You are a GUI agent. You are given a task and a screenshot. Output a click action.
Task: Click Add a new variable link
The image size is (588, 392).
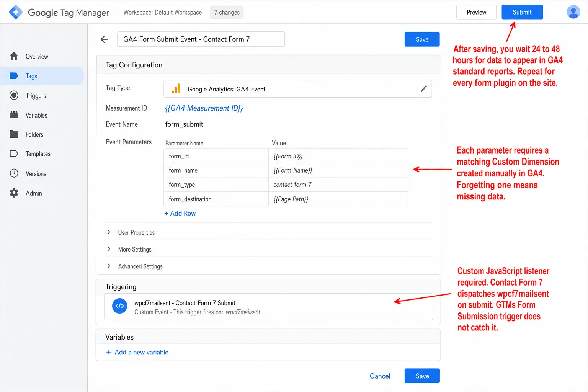click(141, 352)
